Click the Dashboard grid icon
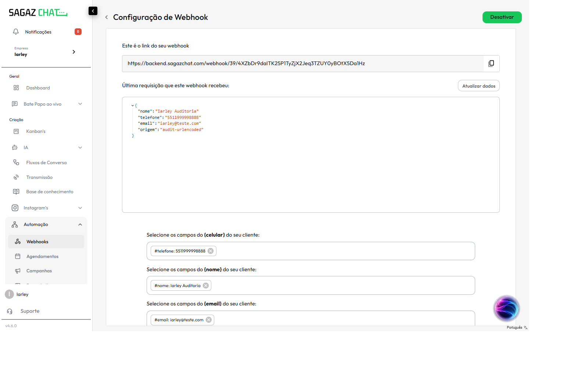Viewport: 588px width, 368px height. (16, 88)
